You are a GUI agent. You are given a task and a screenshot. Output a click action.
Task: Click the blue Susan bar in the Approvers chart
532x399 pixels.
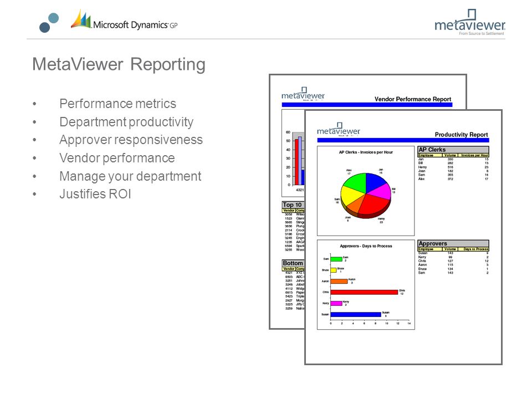tap(356, 315)
